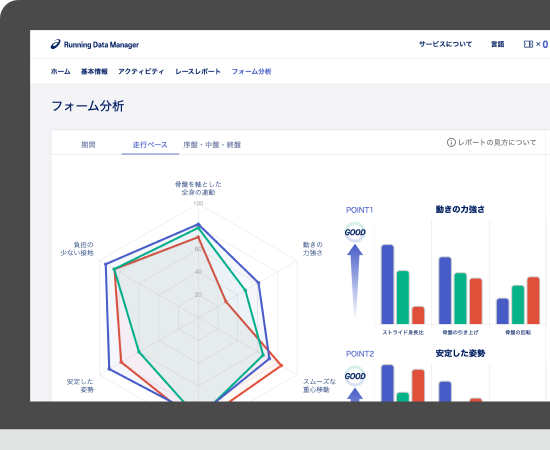Image resolution: width=550 pixels, height=450 pixels.
Task: Click the green bar for ストライド身長比
Action: tap(403, 297)
